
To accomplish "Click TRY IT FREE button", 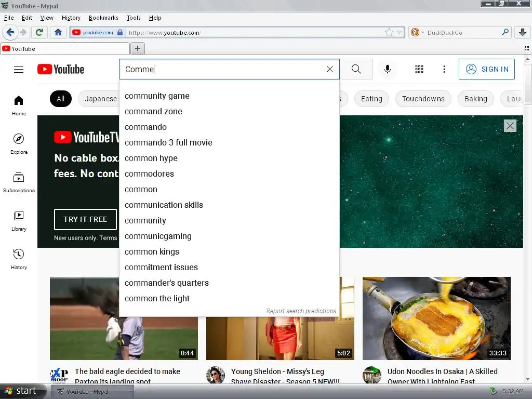I will (85, 219).
